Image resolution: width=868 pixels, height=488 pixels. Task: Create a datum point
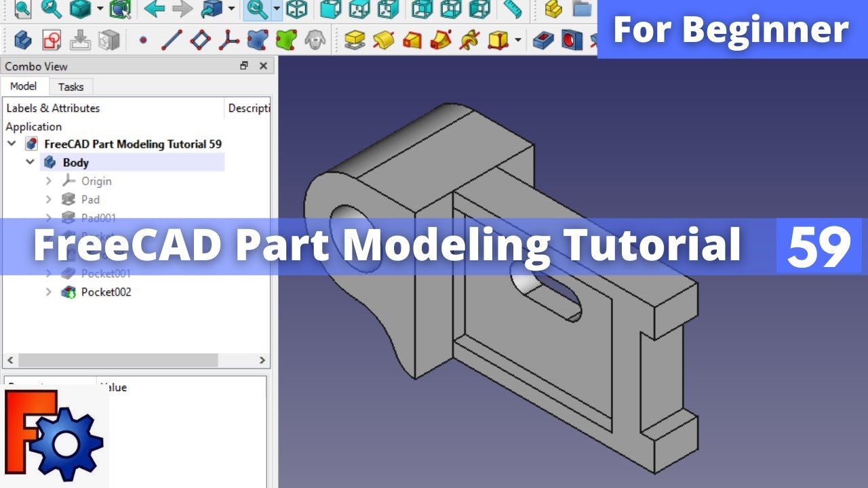coord(143,40)
